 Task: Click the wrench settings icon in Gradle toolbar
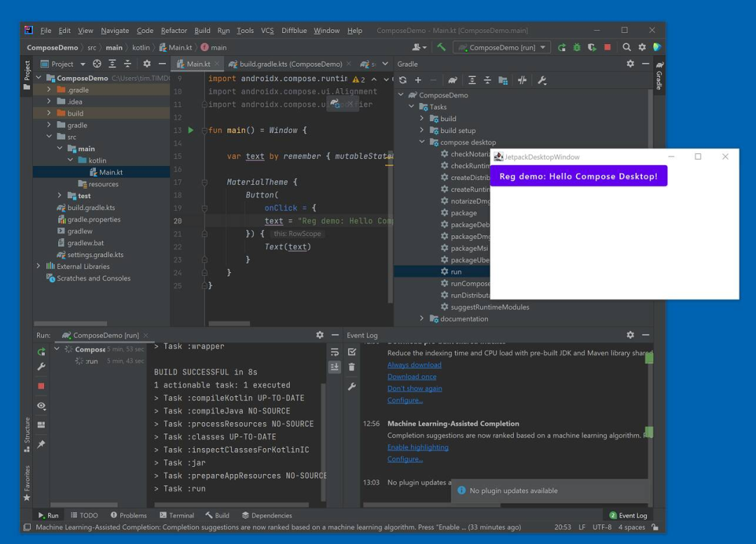coord(542,80)
